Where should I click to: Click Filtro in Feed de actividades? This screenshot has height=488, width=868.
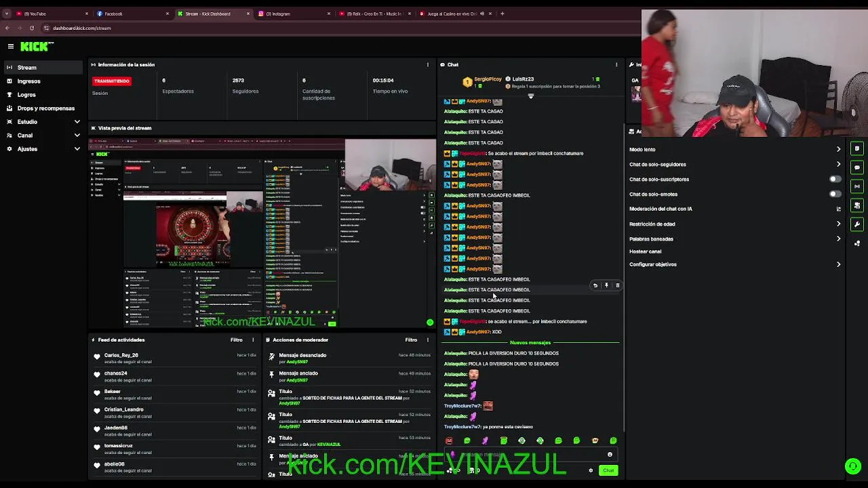pyautogui.click(x=236, y=340)
